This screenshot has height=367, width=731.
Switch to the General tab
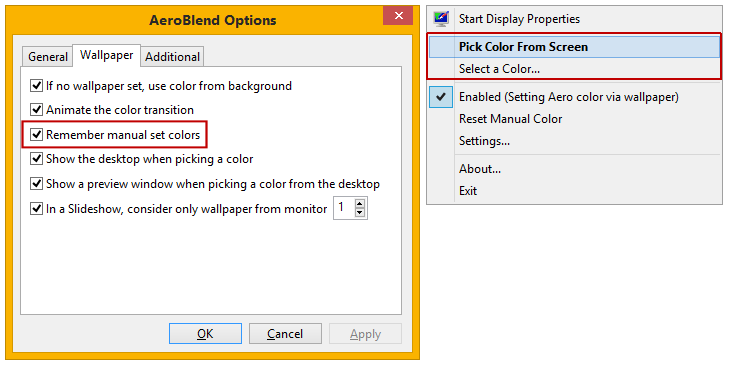point(48,57)
